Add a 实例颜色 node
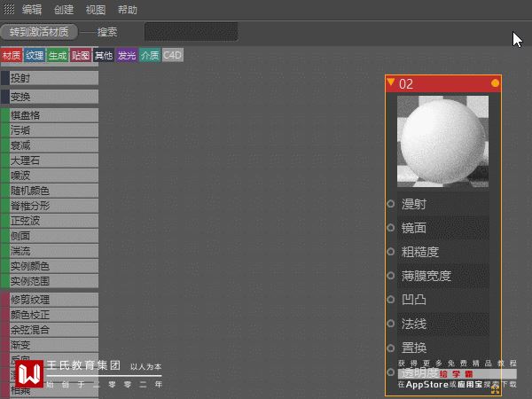Image resolution: width=532 pixels, height=399 pixels. click(50, 266)
